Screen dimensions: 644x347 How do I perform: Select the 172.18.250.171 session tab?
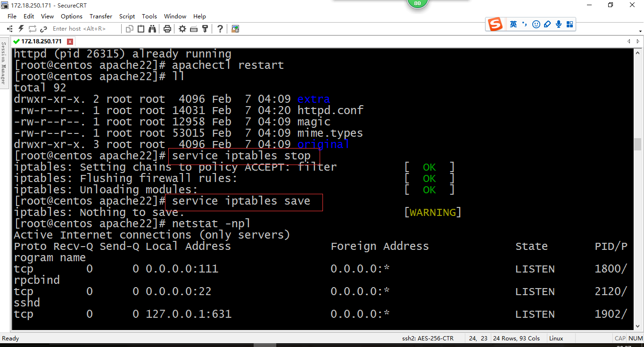(x=41, y=41)
